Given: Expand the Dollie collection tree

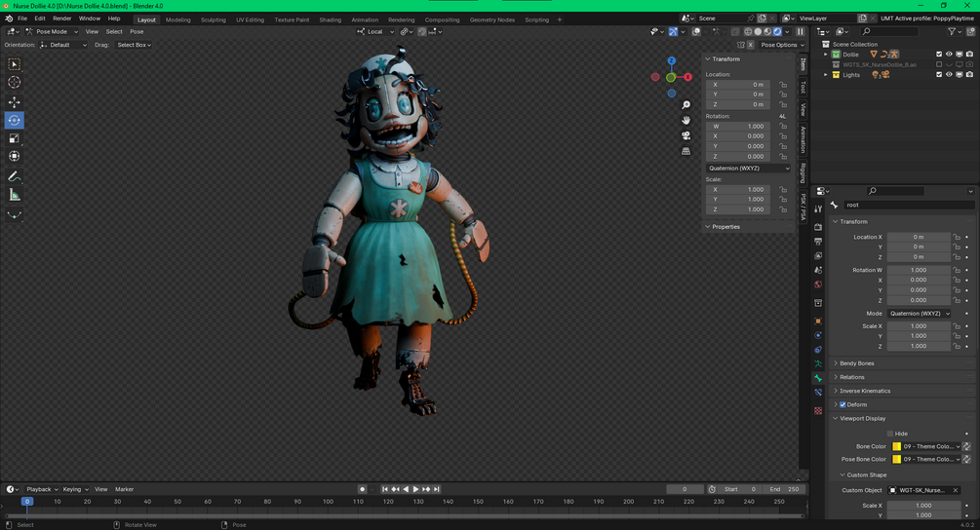Looking at the screenshot, I should [x=826, y=55].
